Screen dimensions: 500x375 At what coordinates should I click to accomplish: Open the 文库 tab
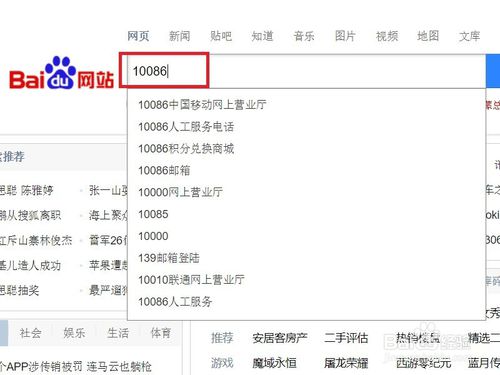[469, 36]
